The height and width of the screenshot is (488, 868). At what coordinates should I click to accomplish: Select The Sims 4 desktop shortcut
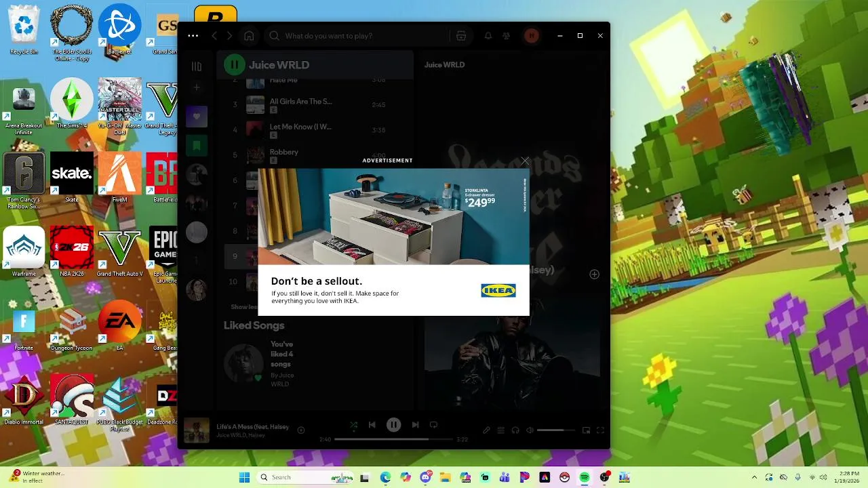pos(72,104)
